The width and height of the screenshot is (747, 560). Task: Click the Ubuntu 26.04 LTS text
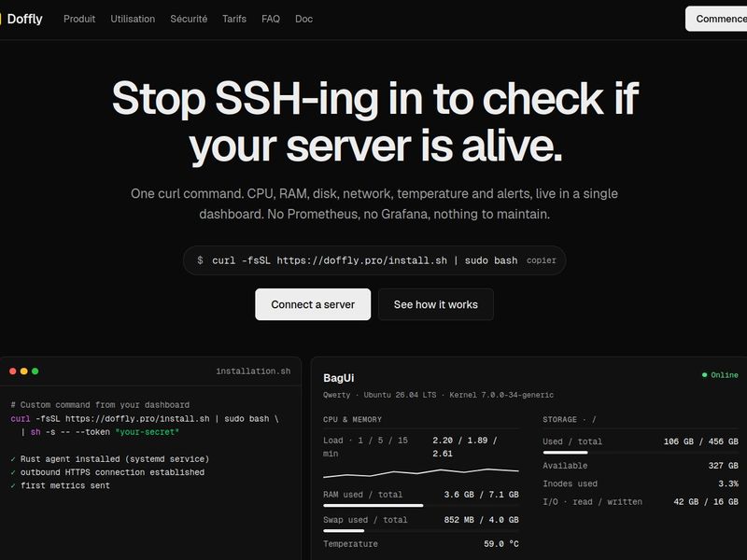400,395
